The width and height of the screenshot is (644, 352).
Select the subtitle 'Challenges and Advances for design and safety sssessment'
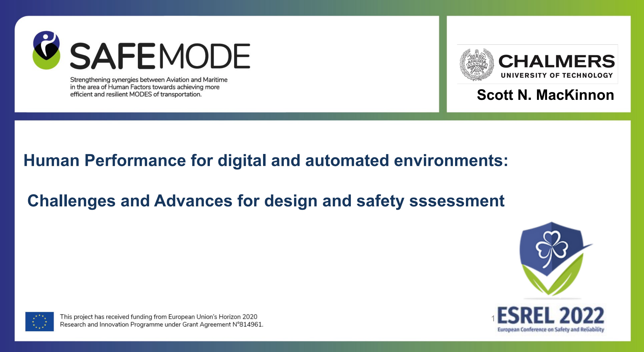[266, 201]
